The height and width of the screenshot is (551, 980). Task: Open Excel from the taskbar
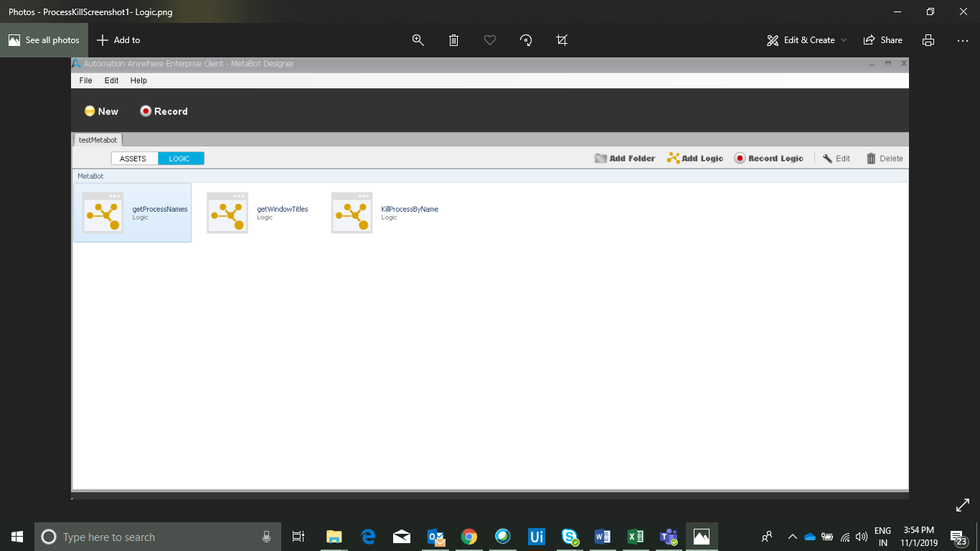coord(636,537)
